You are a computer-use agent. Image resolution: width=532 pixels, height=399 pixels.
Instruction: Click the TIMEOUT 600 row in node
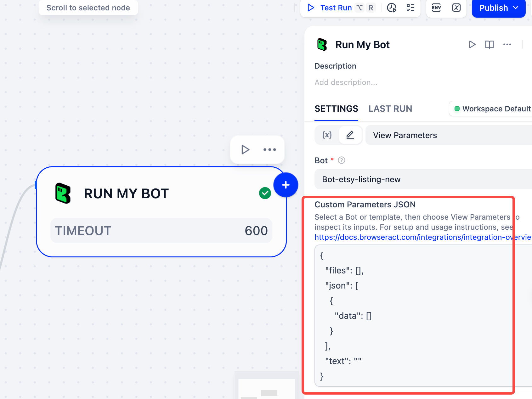[x=161, y=231]
